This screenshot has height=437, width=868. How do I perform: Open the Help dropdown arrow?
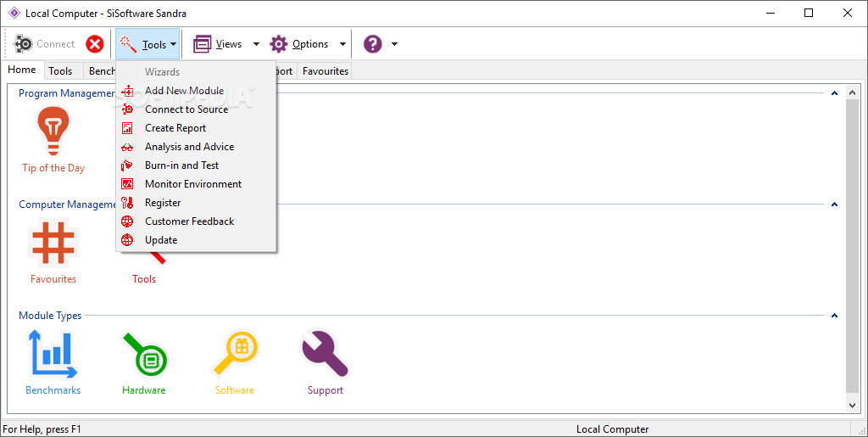coord(394,44)
